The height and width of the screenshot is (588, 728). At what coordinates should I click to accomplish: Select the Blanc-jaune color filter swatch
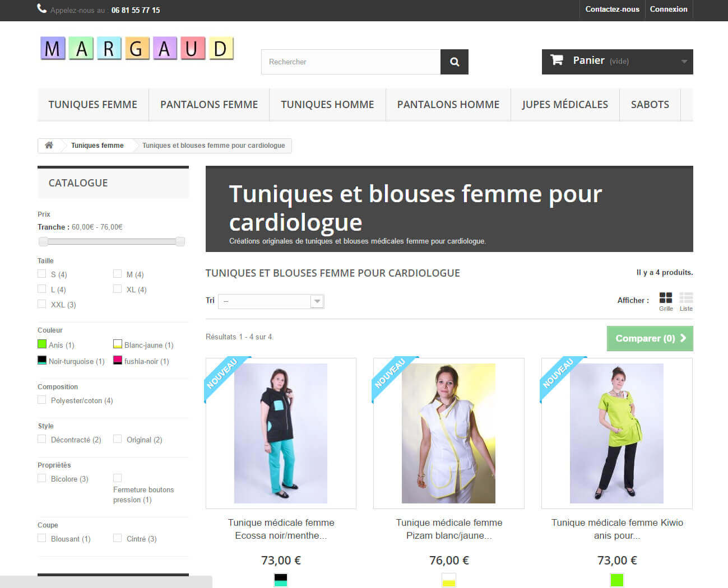(x=118, y=344)
